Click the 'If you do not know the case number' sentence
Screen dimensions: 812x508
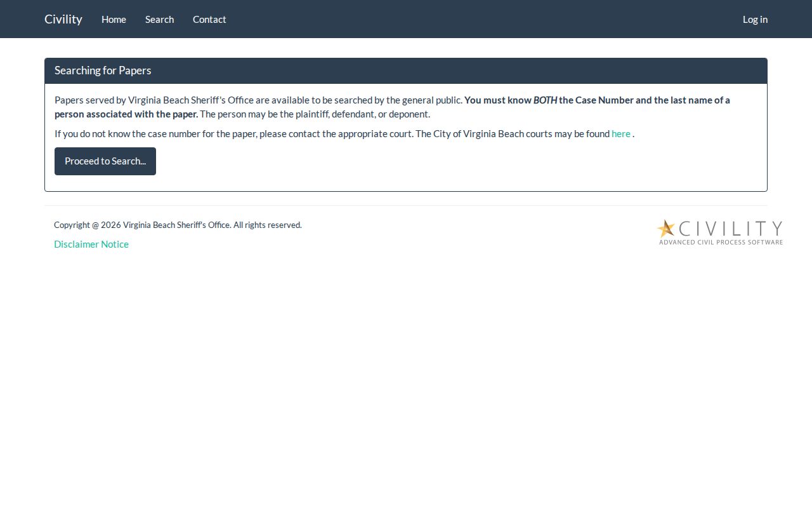[x=344, y=134]
